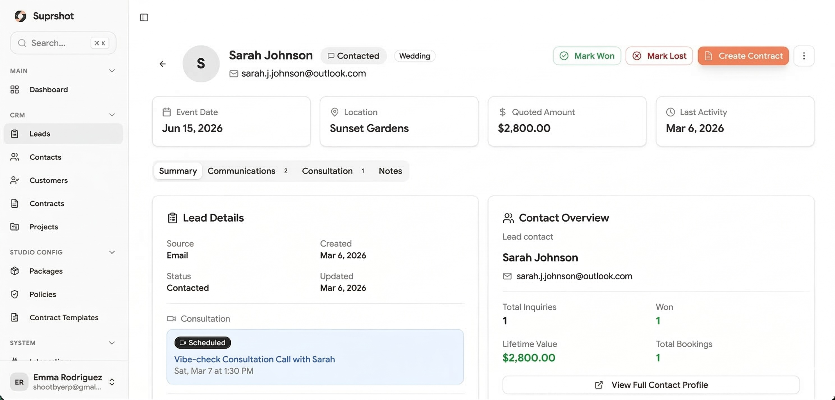Click the Suprshot logo icon
Screen dimensions: 835x400
pyautogui.click(x=20, y=16)
